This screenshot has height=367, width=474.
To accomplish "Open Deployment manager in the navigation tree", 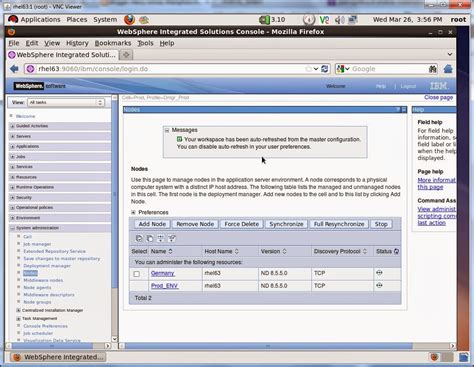I will coord(47,266).
